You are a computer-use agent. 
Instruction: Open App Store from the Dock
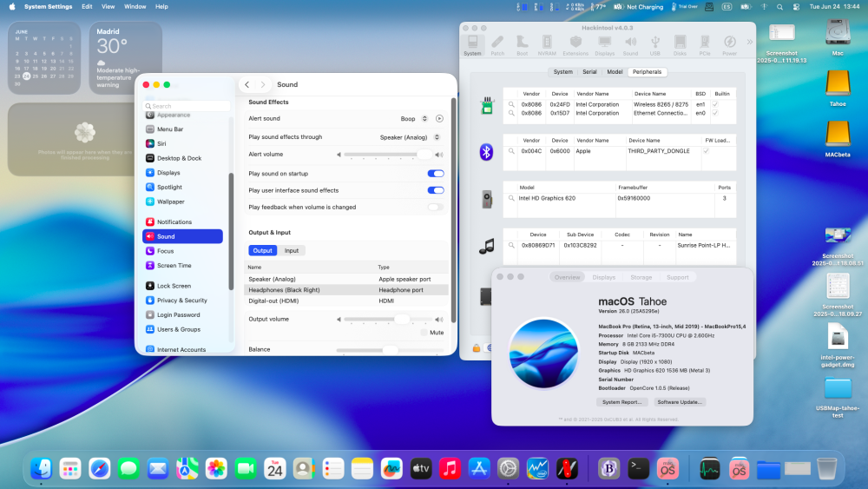click(x=479, y=468)
